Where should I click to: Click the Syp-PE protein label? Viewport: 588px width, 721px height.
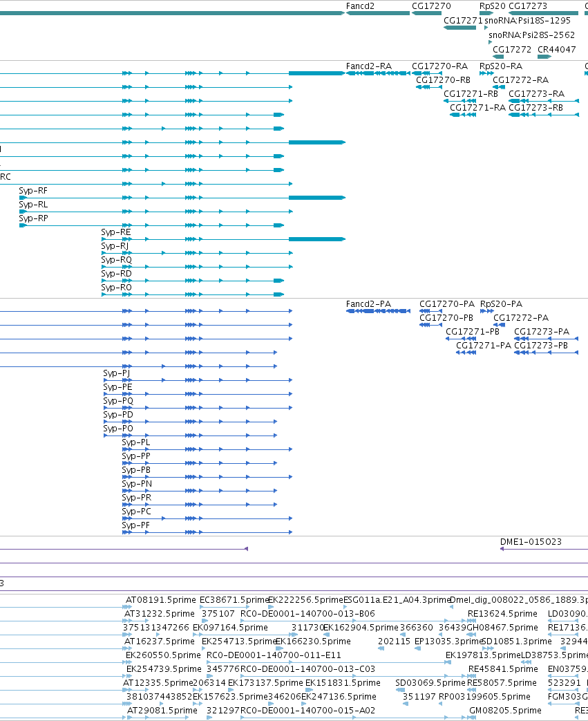point(117,387)
